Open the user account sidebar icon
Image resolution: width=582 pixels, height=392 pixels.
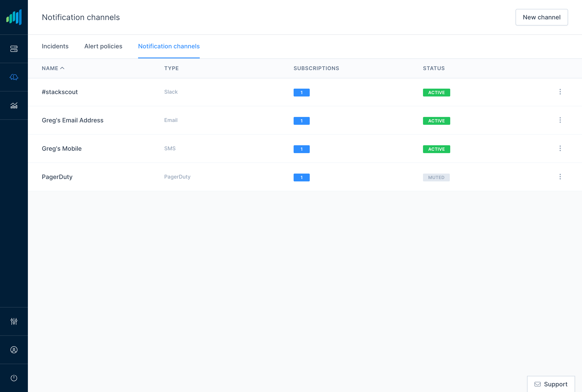(14, 350)
